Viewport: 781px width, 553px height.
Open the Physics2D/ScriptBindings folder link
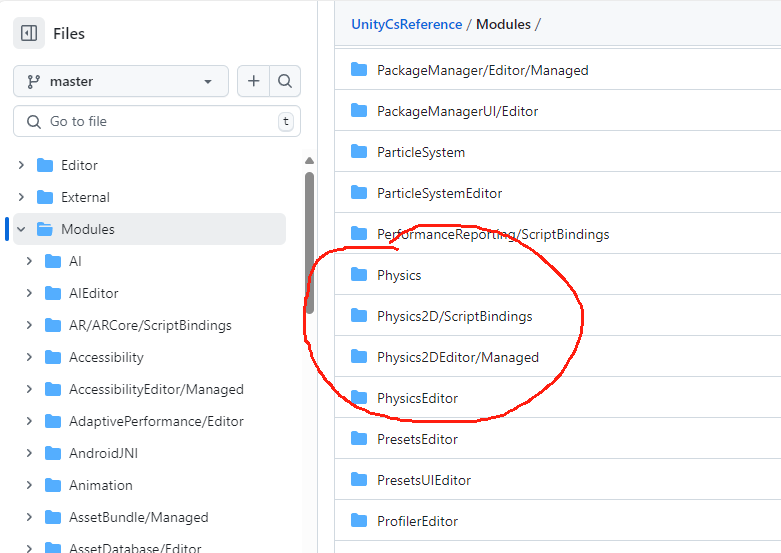454,316
